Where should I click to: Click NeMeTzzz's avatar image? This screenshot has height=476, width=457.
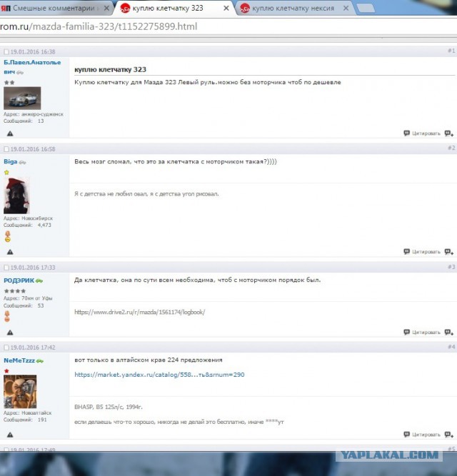coord(20,392)
